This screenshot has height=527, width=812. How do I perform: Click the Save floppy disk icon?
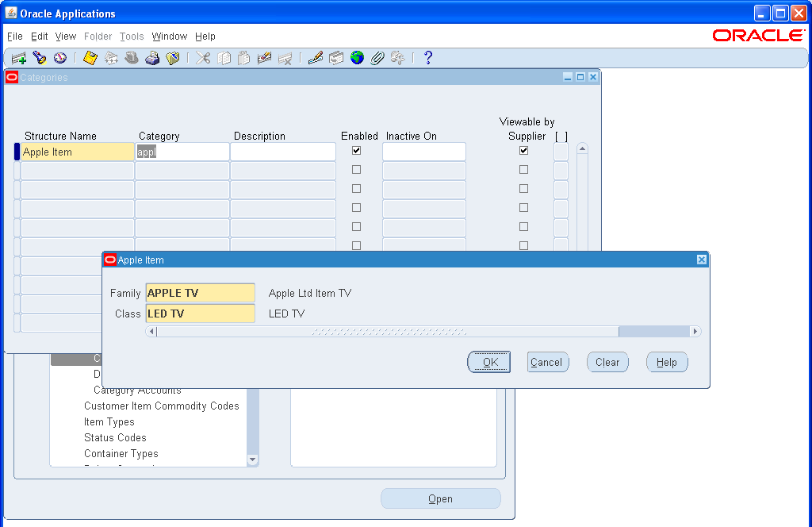[90, 58]
